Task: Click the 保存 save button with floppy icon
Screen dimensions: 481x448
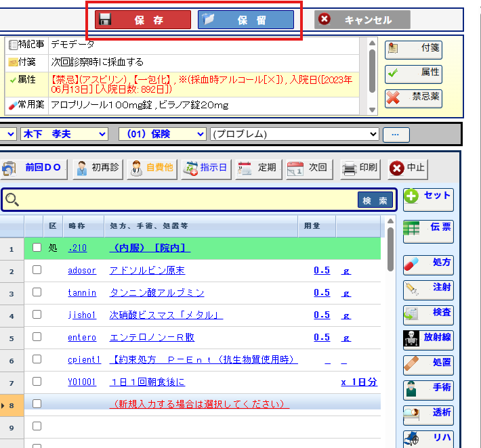Action: coord(142,20)
